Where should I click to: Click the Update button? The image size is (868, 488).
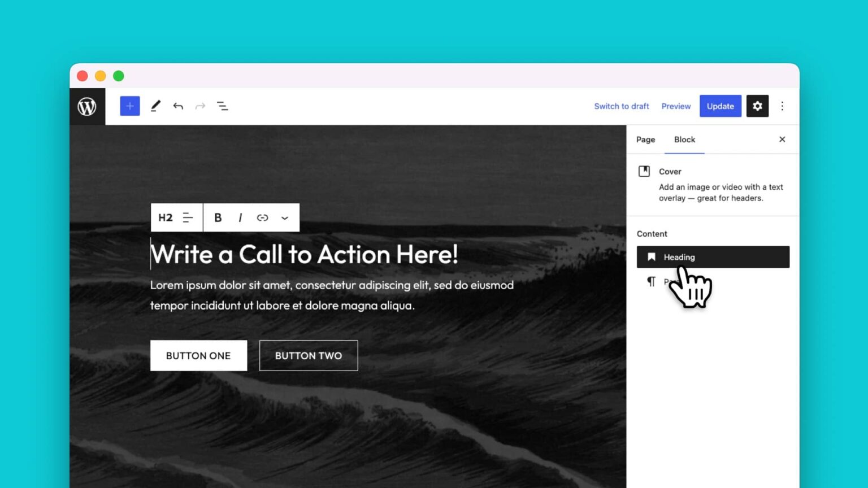click(x=720, y=106)
